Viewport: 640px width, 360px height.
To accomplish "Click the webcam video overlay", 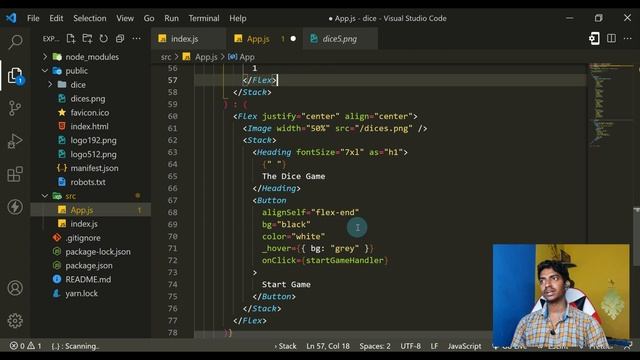I will pyautogui.click(x=561, y=296).
